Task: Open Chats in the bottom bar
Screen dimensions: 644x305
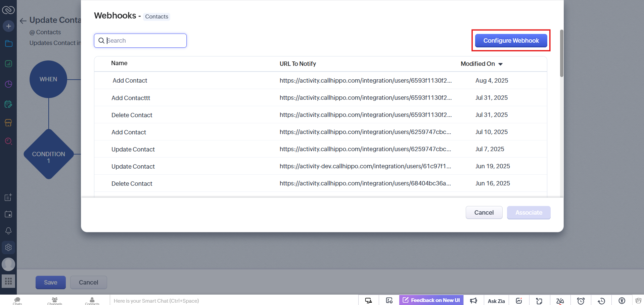Action: point(17,301)
